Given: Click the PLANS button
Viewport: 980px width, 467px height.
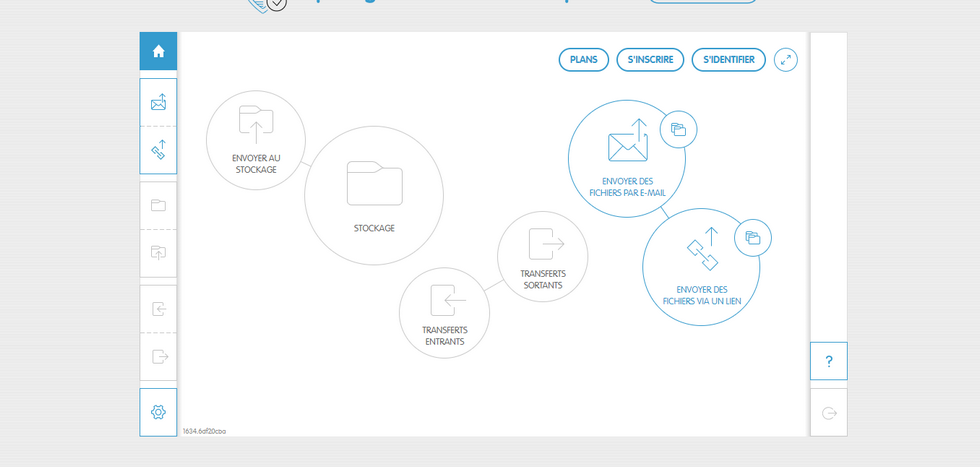Looking at the screenshot, I should coord(583,60).
